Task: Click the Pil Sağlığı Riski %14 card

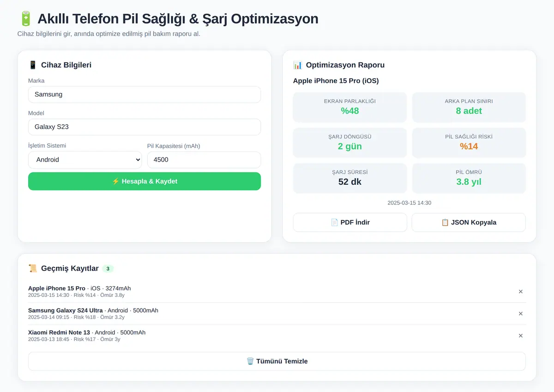Action: point(469,143)
